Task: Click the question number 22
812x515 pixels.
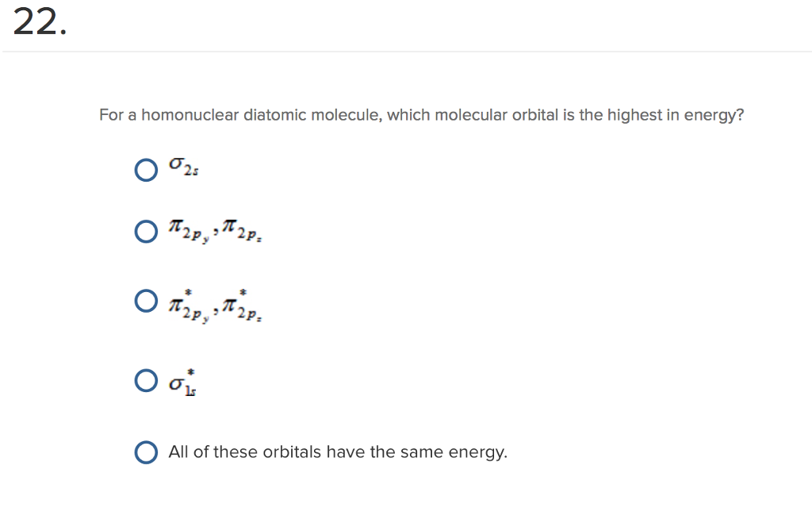Action: click(x=38, y=22)
